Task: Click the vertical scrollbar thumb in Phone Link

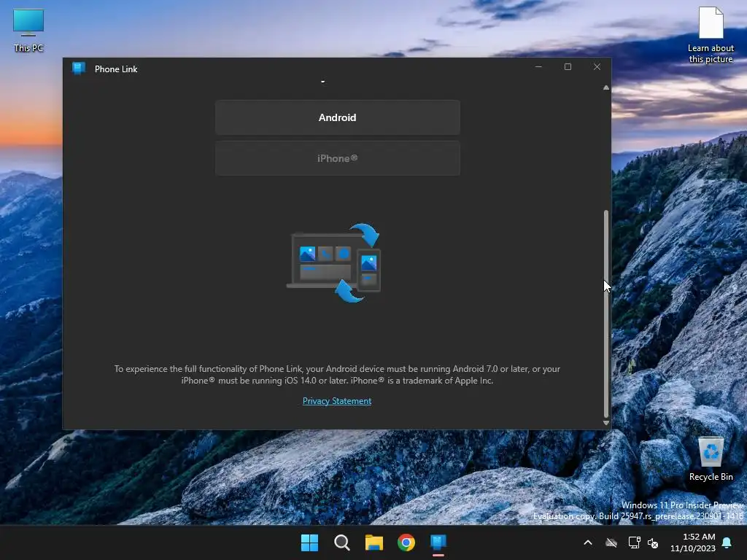Action: 606,314
